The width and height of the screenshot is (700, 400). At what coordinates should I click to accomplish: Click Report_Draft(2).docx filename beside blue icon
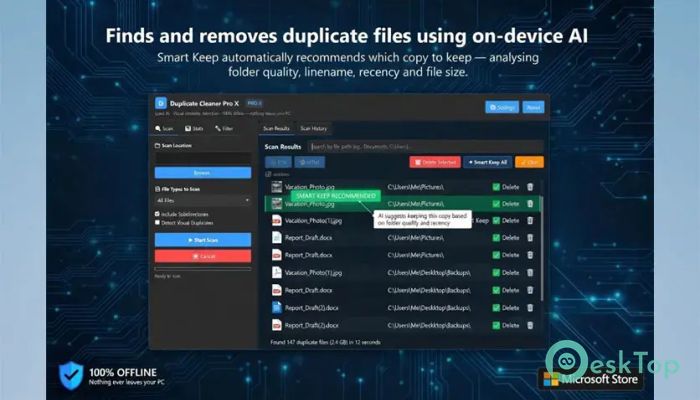click(x=311, y=308)
